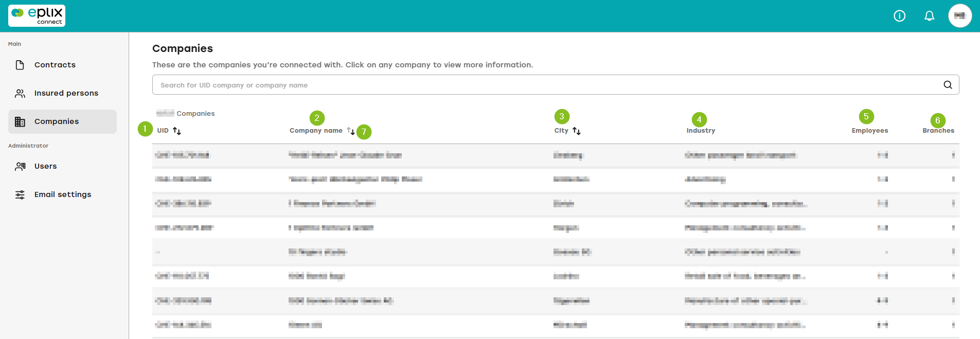Image resolution: width=980 pixels, height=339 pixels.
Task: Sort table by City arrows
Action: pos(577,131)
